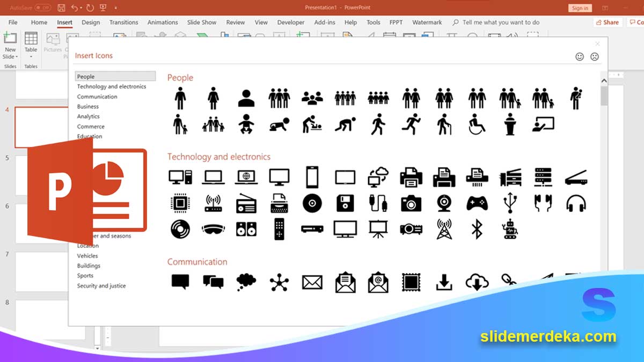Image resolution: width=644 pixels, height=362 pixels.
Task: Select the Sports category
Action: click(x=85, y=276)
